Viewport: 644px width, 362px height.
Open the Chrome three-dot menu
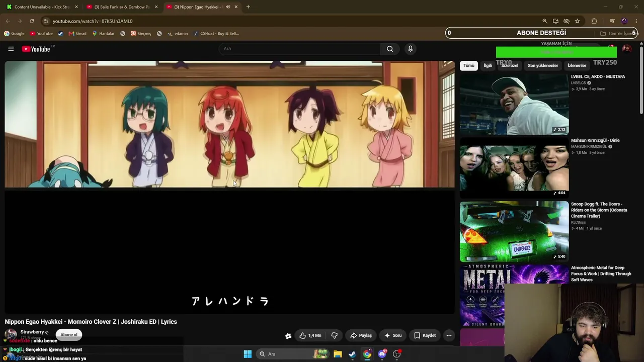pos(636,21)
